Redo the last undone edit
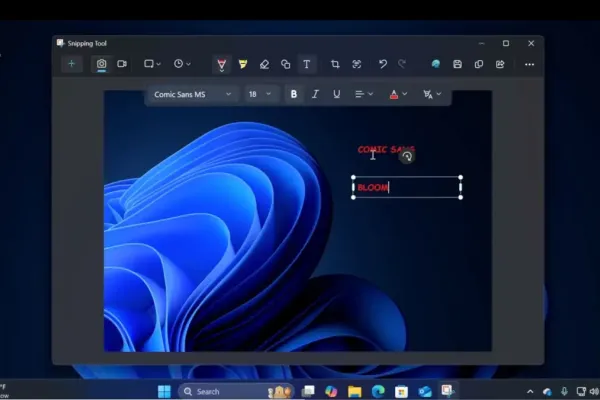Screen dimensions: 600x400 click(x=402, y=64)
